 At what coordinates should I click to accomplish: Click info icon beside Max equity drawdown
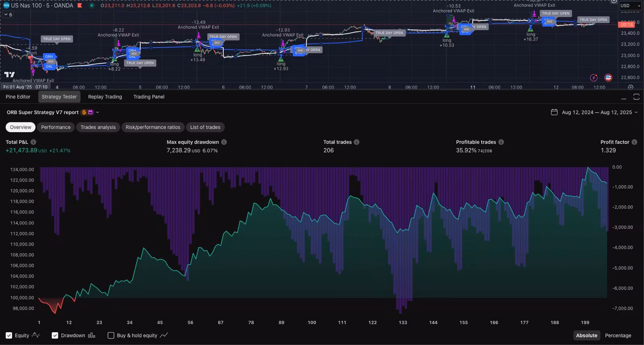coord(224,142)
